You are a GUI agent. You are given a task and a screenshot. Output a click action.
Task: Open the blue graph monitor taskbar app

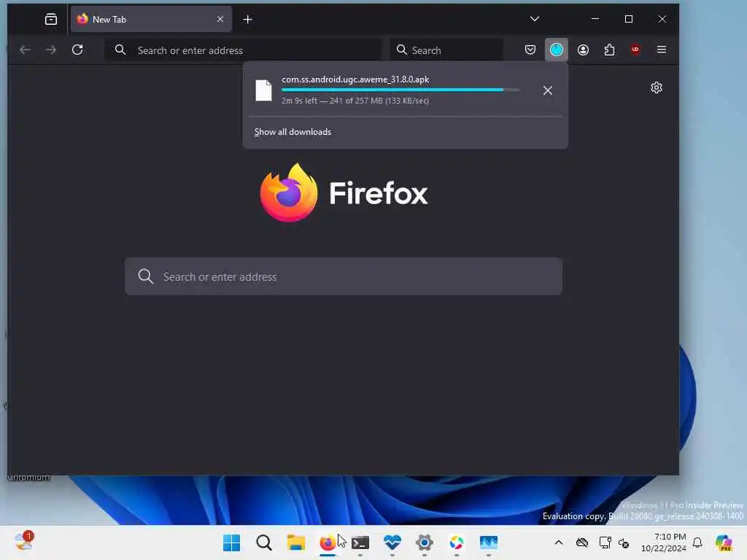pos(489,542)
